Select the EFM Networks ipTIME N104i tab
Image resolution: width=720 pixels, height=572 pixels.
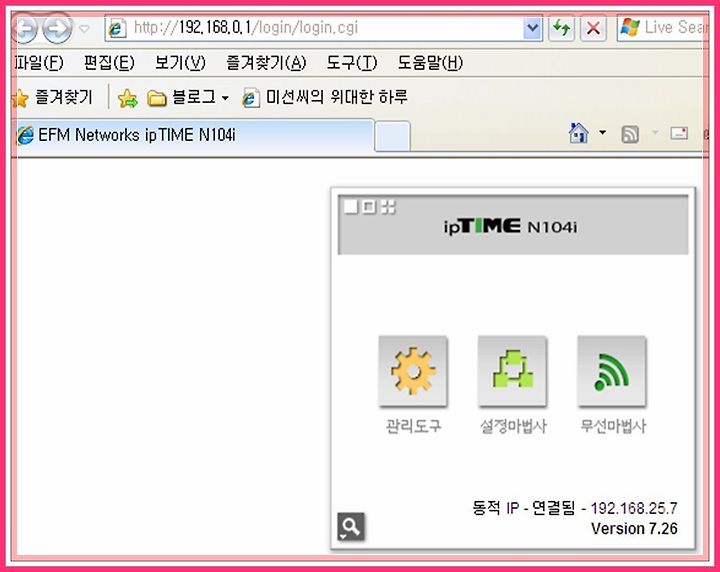pyautogui.click(x=195, y=135)
